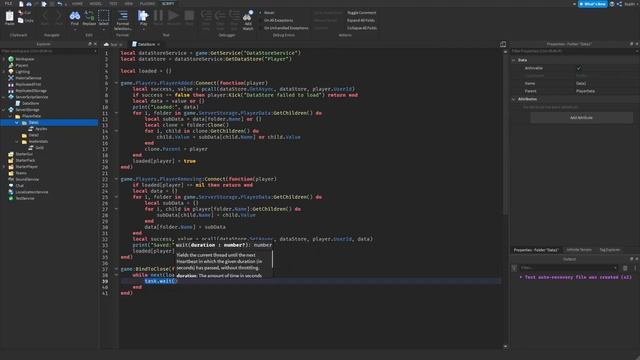Start the Play test button

pyautogui.click(x=143, y=16)
